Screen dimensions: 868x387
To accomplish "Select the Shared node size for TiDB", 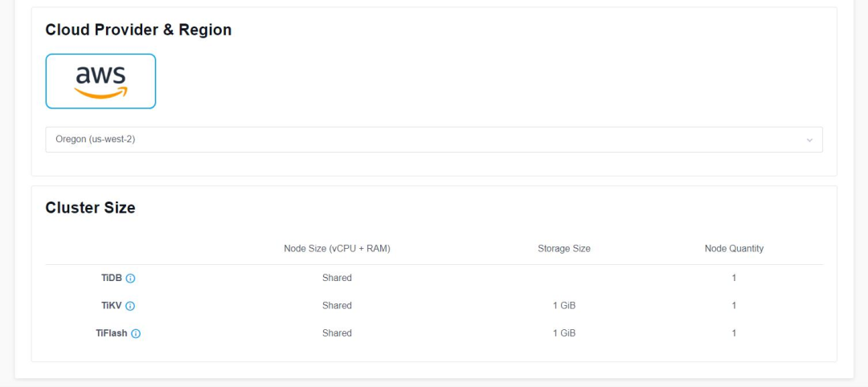I will click(x=337, y=278).
